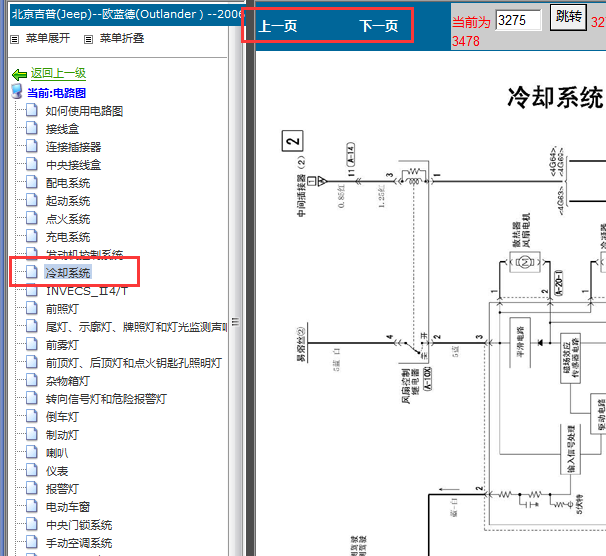Click the page icon beside 配电系统
This screenshot has height=556, width=606.
pyautogui.click(x=32, y=182)
